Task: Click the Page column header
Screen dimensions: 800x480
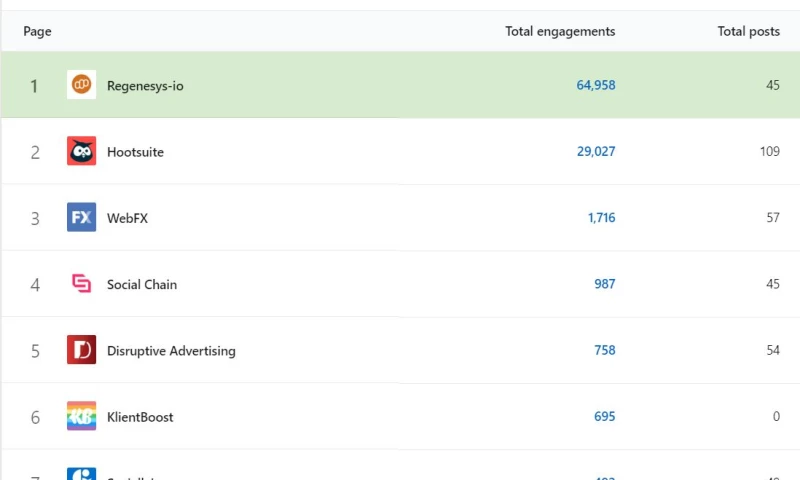Action: [37, 31]
